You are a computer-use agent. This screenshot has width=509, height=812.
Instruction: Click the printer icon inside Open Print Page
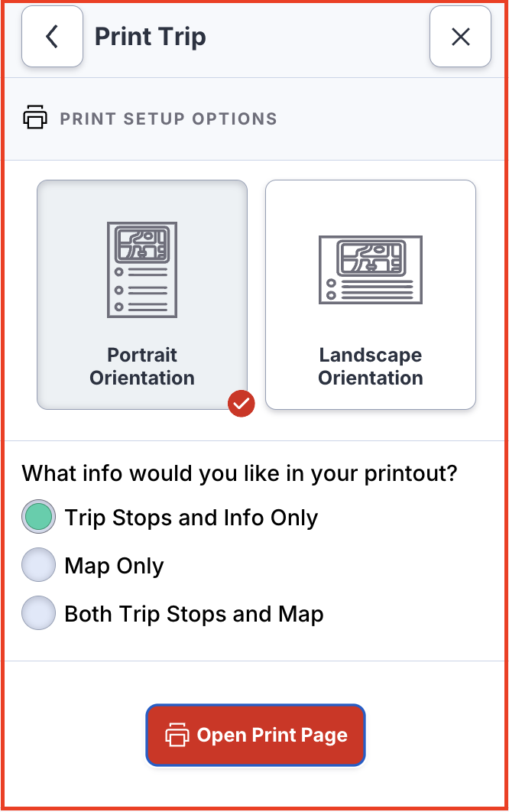pos(177,736)
